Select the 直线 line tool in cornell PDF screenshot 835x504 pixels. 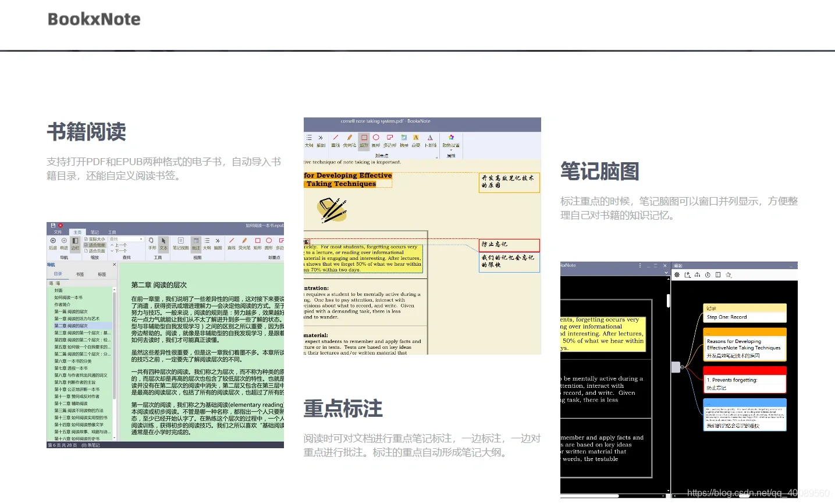[x=336, y=141]
